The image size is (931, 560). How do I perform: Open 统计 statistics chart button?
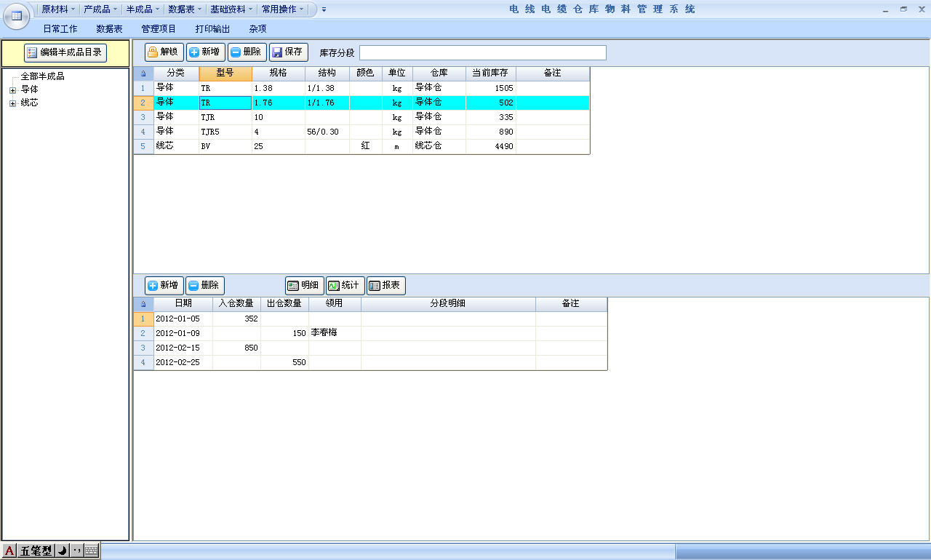pos(345,286)
